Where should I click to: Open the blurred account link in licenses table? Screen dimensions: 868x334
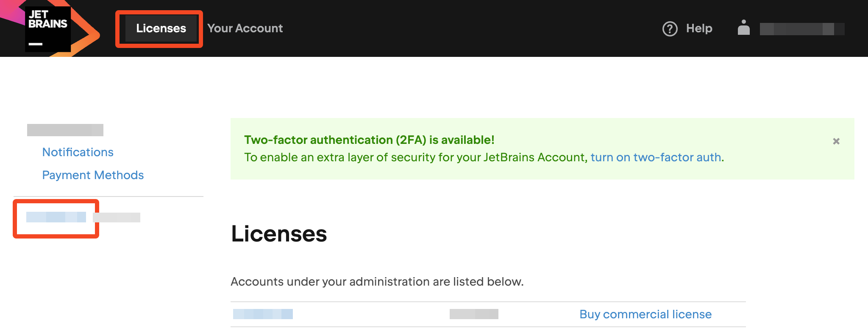click(x=263, y=314)
